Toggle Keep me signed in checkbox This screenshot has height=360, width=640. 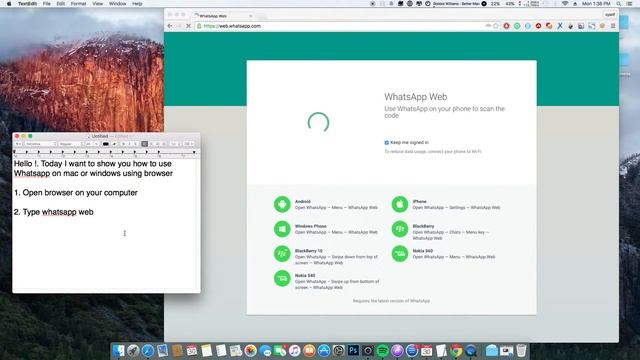click(386, 142)
